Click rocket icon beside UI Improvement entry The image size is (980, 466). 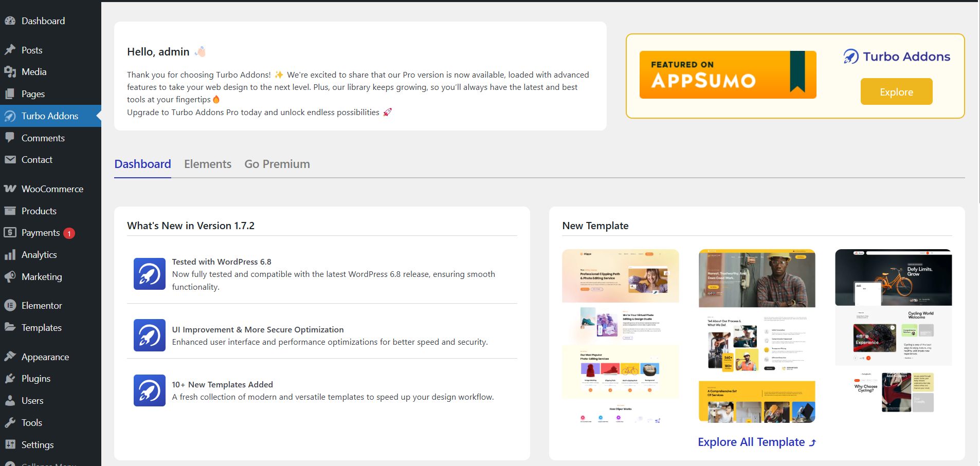coord(150,335)
